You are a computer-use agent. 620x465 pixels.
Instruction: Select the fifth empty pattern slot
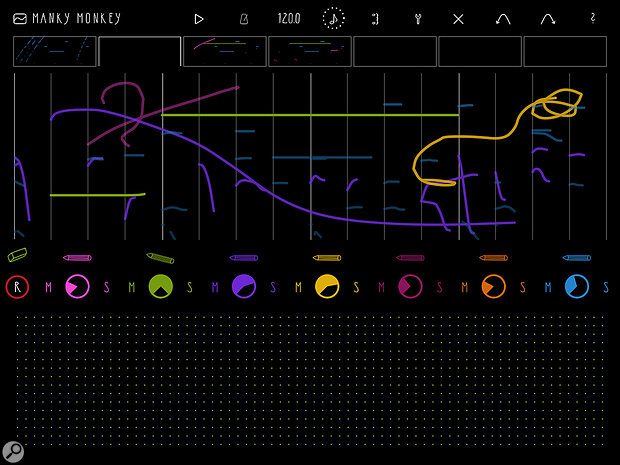(x=395, y=51)
